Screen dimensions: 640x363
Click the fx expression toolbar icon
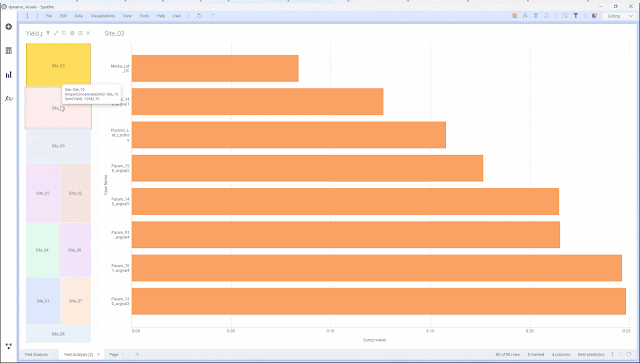(525, 16)
